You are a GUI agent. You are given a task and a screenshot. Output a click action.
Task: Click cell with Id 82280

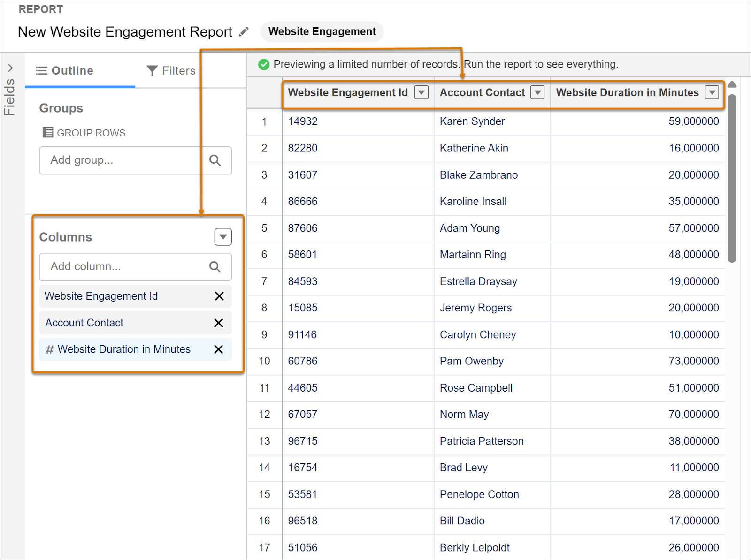point(358,148)
